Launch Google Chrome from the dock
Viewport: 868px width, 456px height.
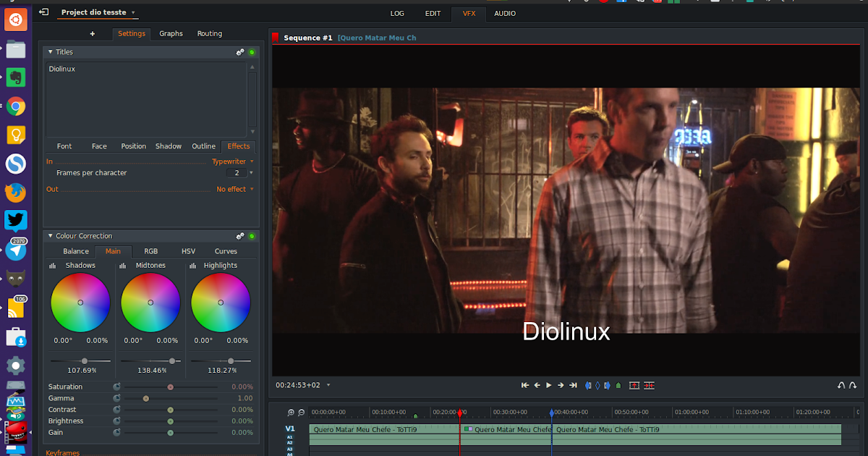[x=16, y=106]
